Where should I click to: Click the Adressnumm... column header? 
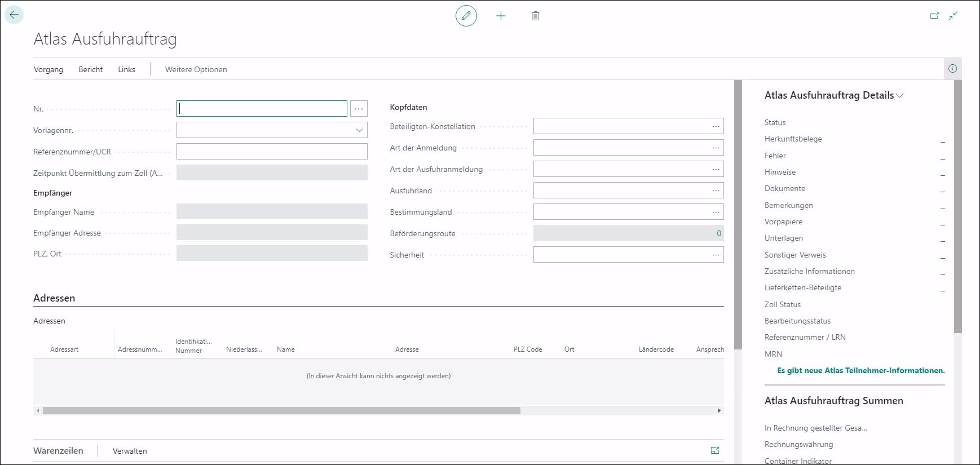click(140, 349)
